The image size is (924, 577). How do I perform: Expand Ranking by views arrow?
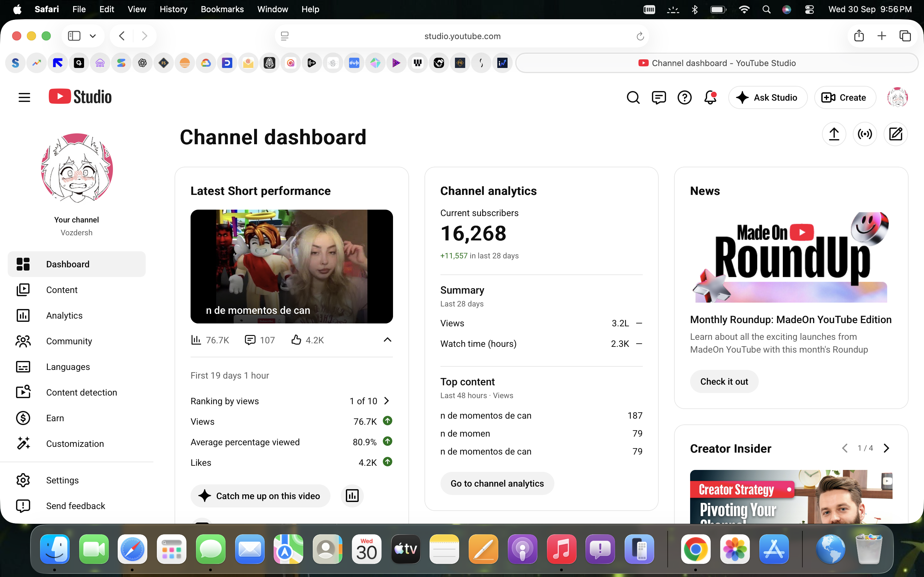[x=386, y=401]
